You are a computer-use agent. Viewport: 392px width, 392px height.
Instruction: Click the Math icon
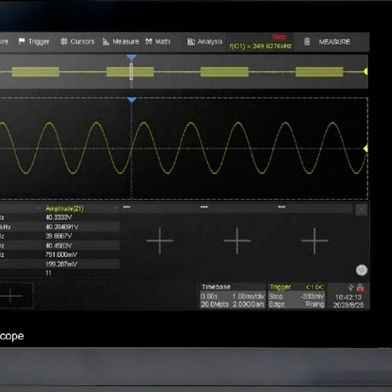(149, 41)
